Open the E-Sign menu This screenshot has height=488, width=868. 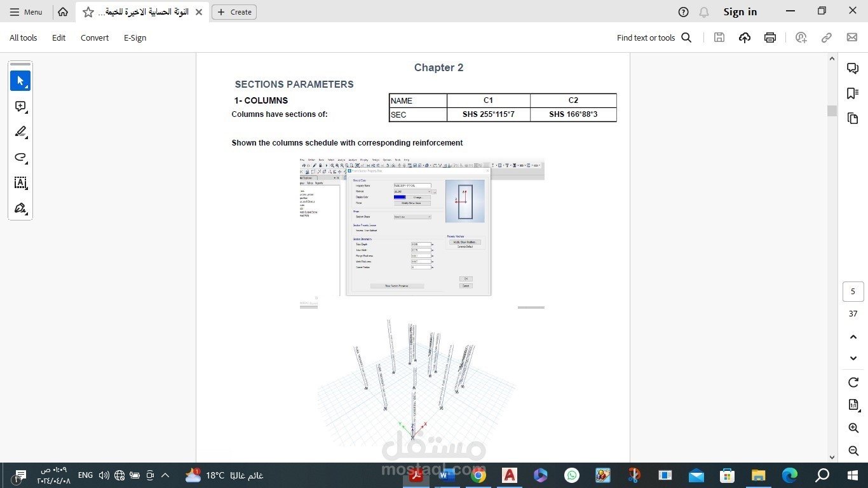coord(135,37)
